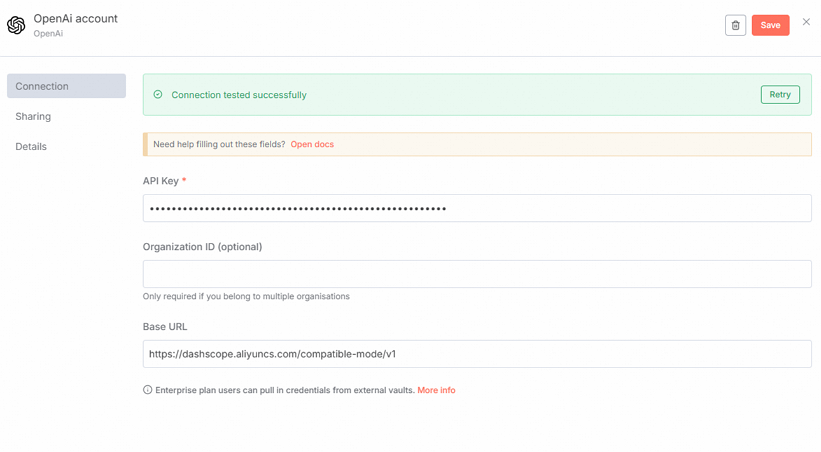Click 'Need help filling out these fields?' text
This screenshot has width=821, height=452.
pos(219,144)
